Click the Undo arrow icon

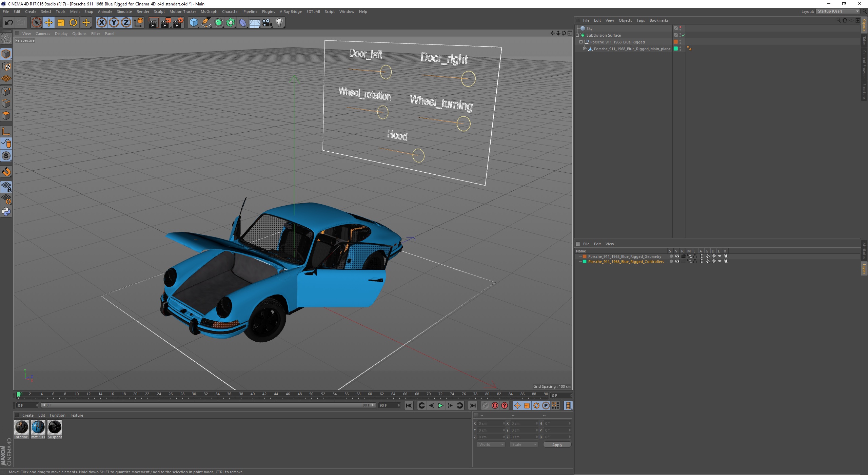tap(9, 23)
